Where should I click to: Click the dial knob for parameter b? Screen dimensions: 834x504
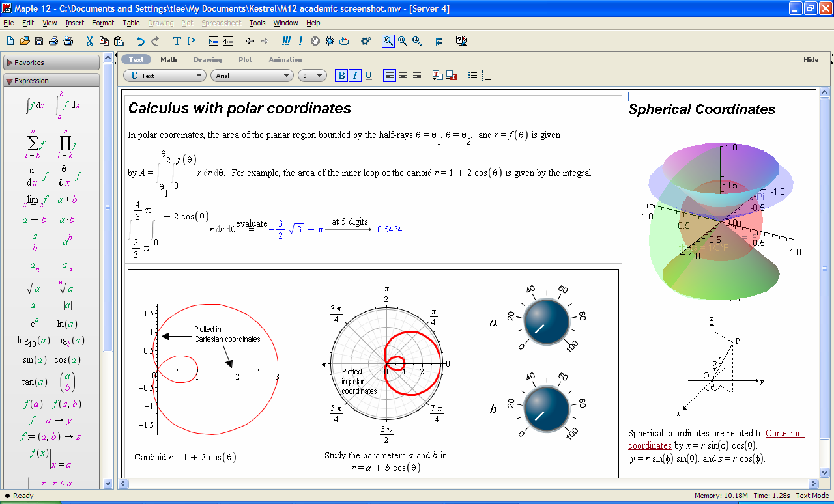[547, 408]
